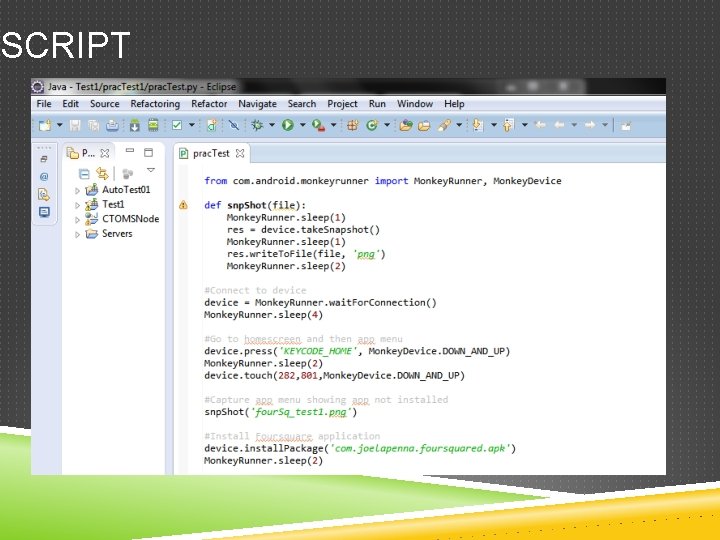Screen dimensions: 720x540
Task: Click the restore view icon in left sidebar
Action: click(x=44, y=159)
